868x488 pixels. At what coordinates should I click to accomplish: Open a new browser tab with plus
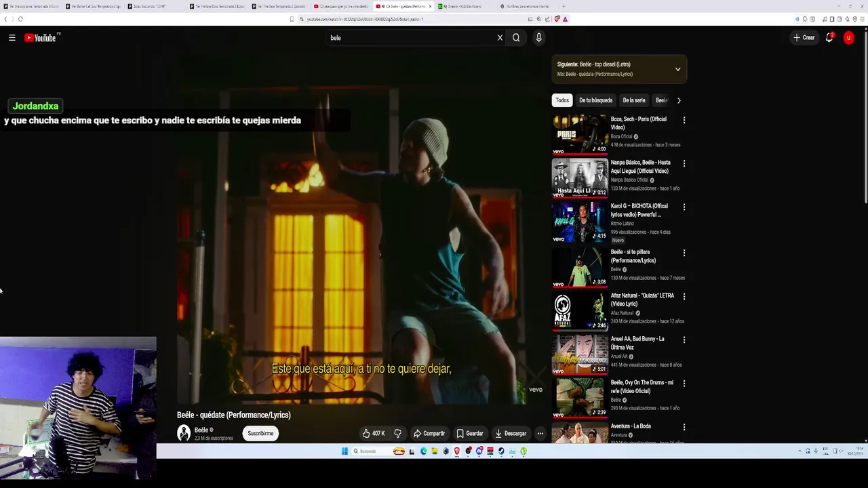563,6
